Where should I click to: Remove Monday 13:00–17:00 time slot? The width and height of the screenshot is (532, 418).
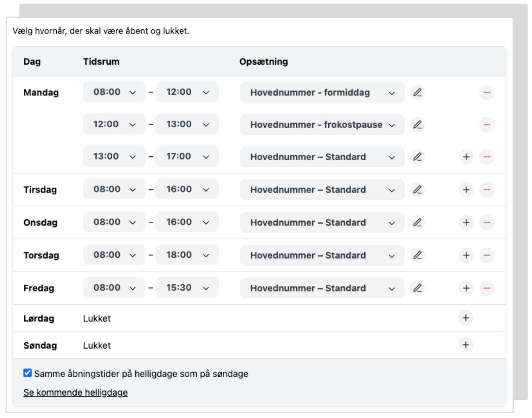click(487, 157)
